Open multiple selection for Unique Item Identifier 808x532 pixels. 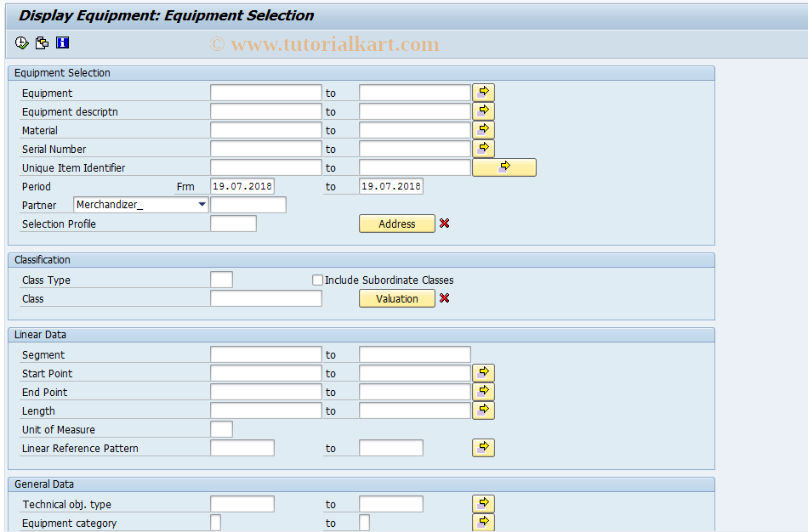504,167
